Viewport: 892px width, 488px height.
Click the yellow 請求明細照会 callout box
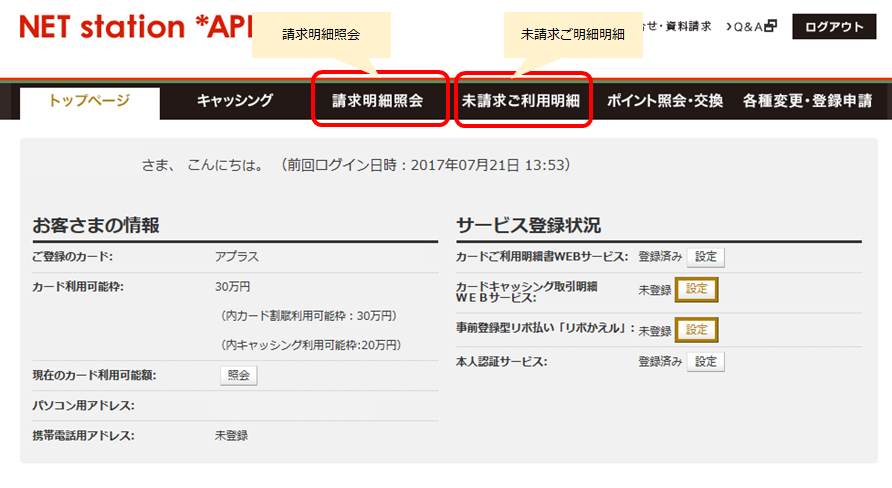click(320, 35)
